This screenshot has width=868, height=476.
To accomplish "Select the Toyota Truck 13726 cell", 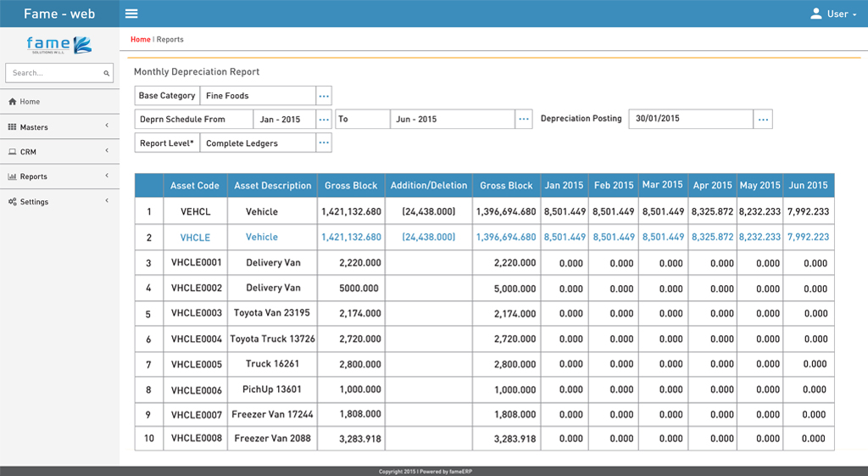I will click(272, 339).
